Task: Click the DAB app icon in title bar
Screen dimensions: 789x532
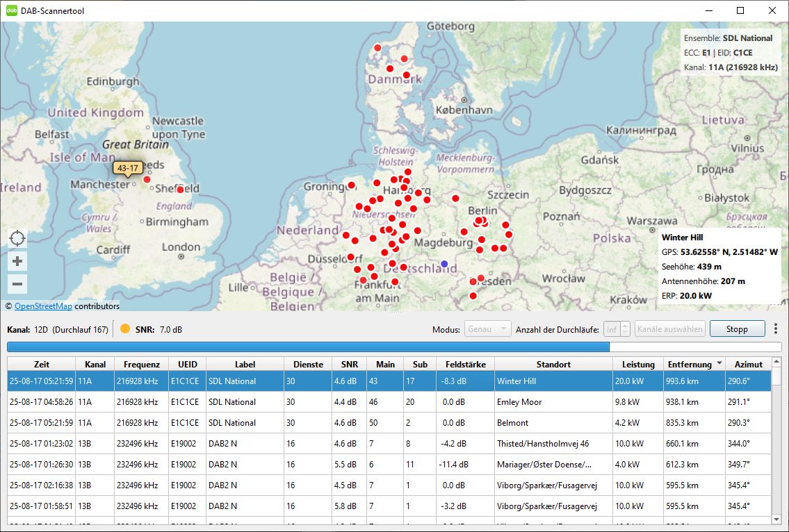Action: pos(12,10)
